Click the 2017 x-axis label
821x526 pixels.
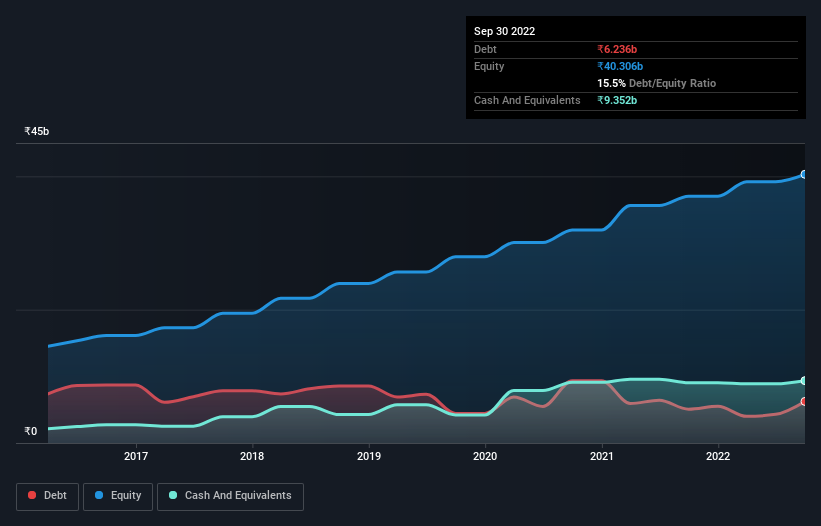[136, 456]
